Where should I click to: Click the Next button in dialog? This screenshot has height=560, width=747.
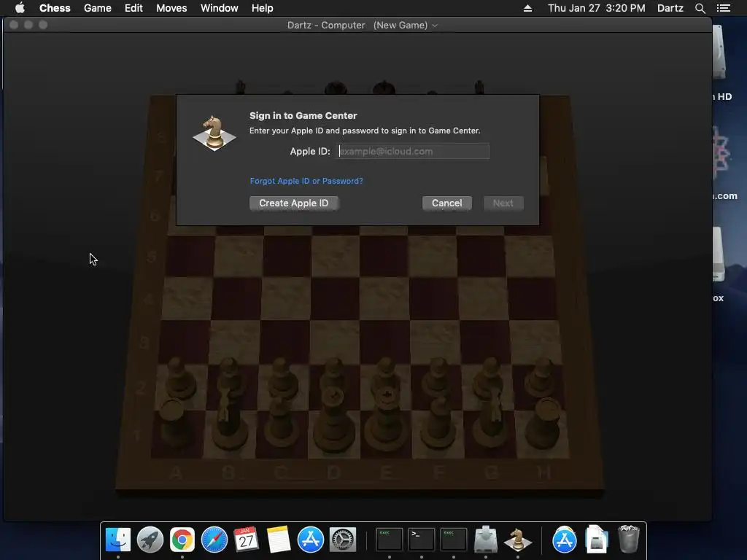click(503, 203)
